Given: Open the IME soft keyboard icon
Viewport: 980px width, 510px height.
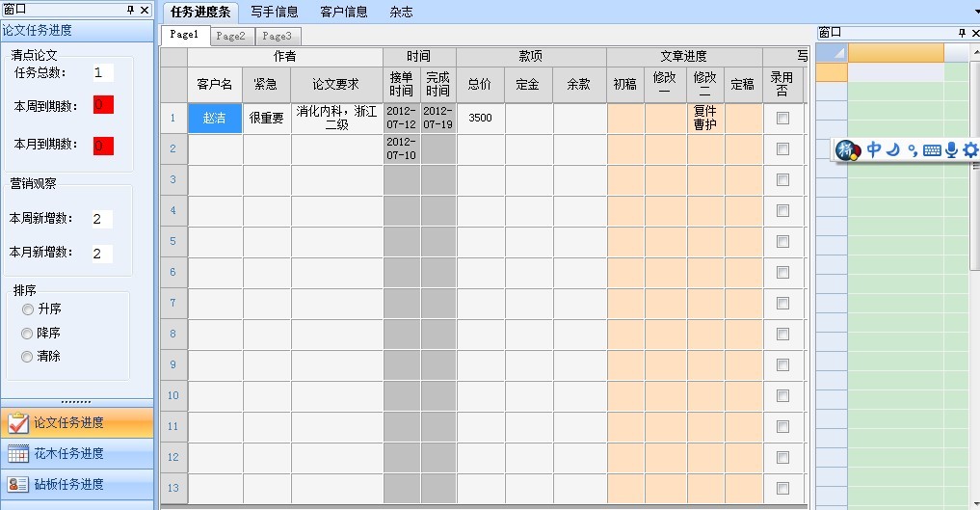Looking at the screenshot, I should [x=932, y=150].
